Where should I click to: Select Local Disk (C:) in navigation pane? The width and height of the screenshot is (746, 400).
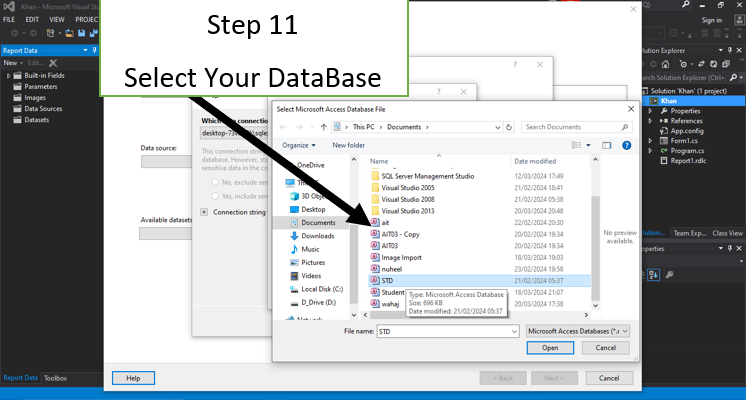click(x=322, y=289)
